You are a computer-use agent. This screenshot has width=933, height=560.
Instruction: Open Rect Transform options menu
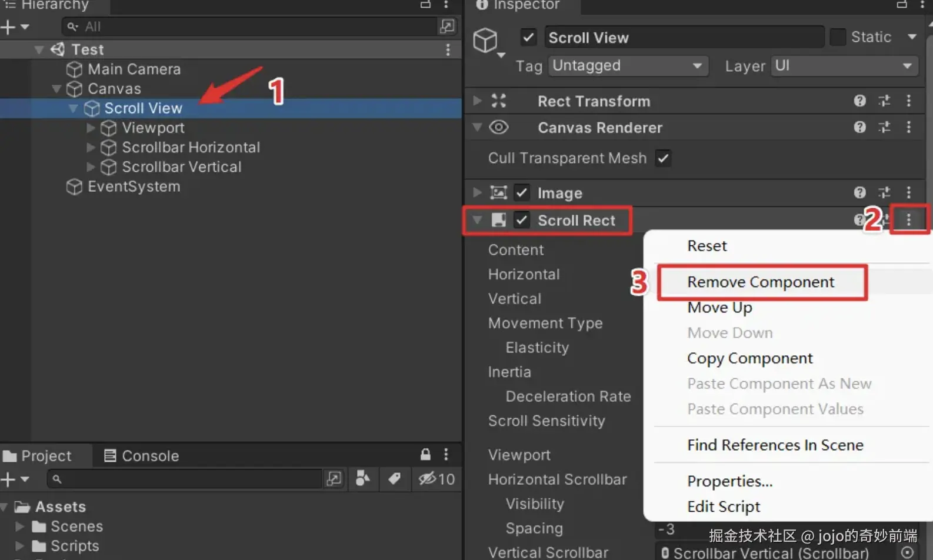tap(909, 101)
